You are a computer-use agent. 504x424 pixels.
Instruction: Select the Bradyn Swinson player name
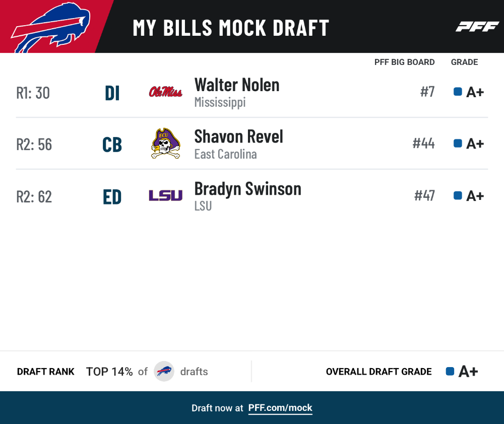click(x=248, y=189)
